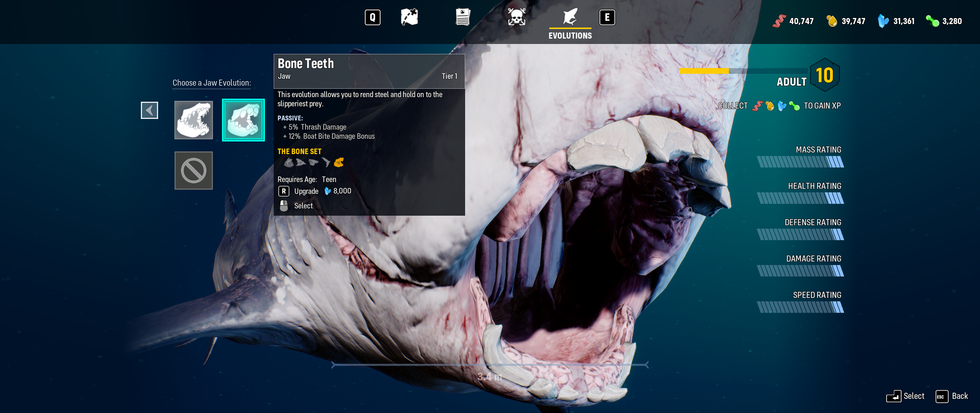The image size is (980, 413).
Task: Click the back arrow beside jaw evolutions
Action: [x=149, y=111]
